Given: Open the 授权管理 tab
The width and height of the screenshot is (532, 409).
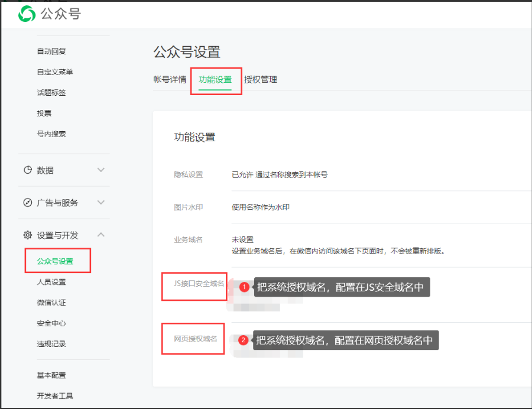Looking at the screenshot, I should 261,80.
